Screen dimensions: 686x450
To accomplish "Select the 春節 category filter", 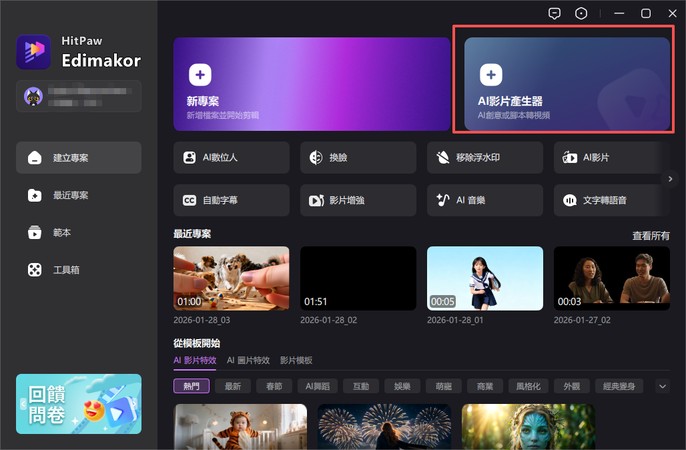I will point(274,386).
